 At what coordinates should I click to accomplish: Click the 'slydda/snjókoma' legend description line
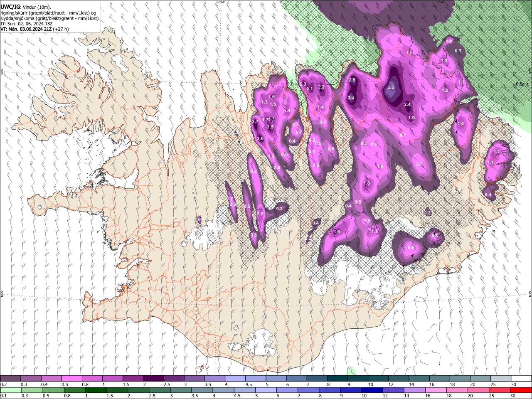49,18
